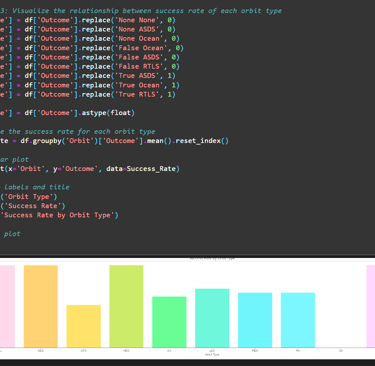This screenshot has height=366, width=375.
Task: Click the bright green bar
Action: pyautogui.click(x=169, y=322)
